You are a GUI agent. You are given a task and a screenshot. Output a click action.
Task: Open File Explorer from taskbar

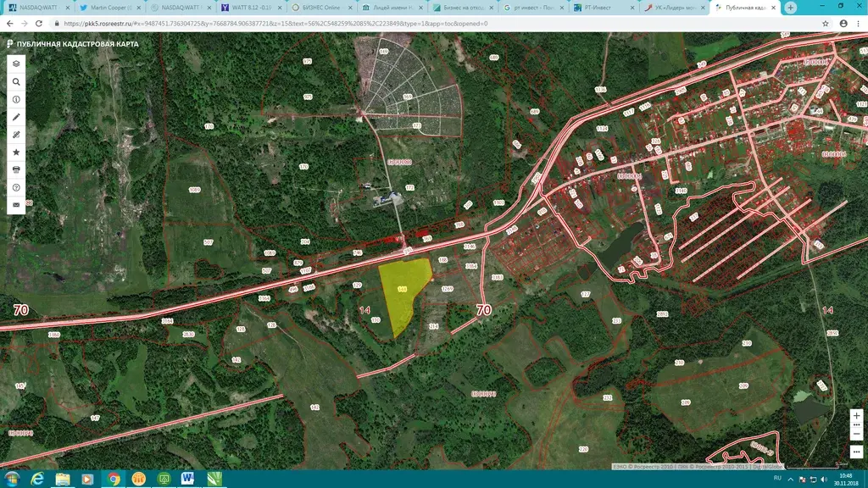click(63, 479)
